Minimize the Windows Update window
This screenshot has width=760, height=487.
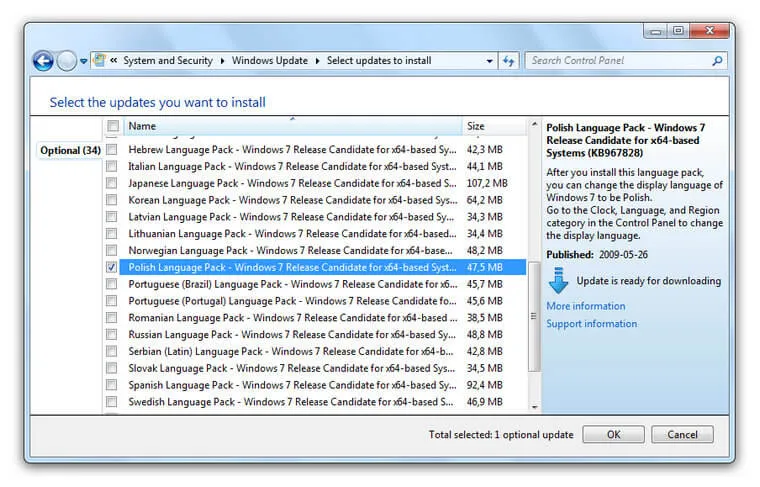pos(656,31)
